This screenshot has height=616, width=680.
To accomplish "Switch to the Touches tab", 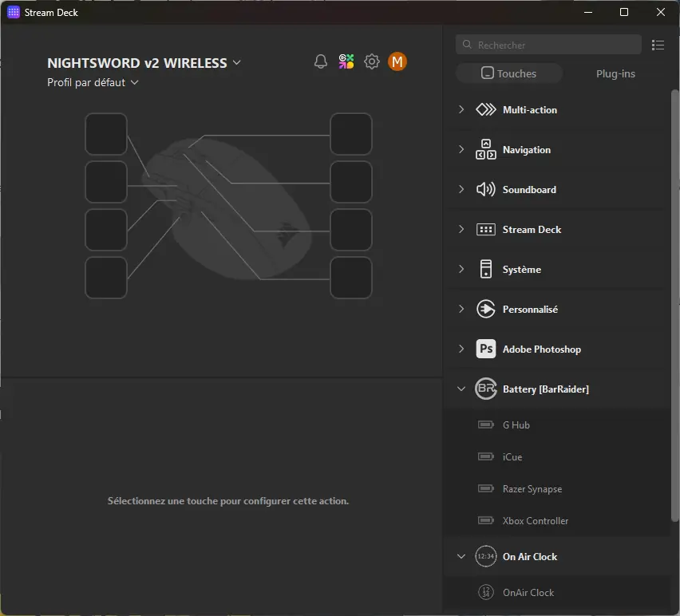I will click(508, 73).
